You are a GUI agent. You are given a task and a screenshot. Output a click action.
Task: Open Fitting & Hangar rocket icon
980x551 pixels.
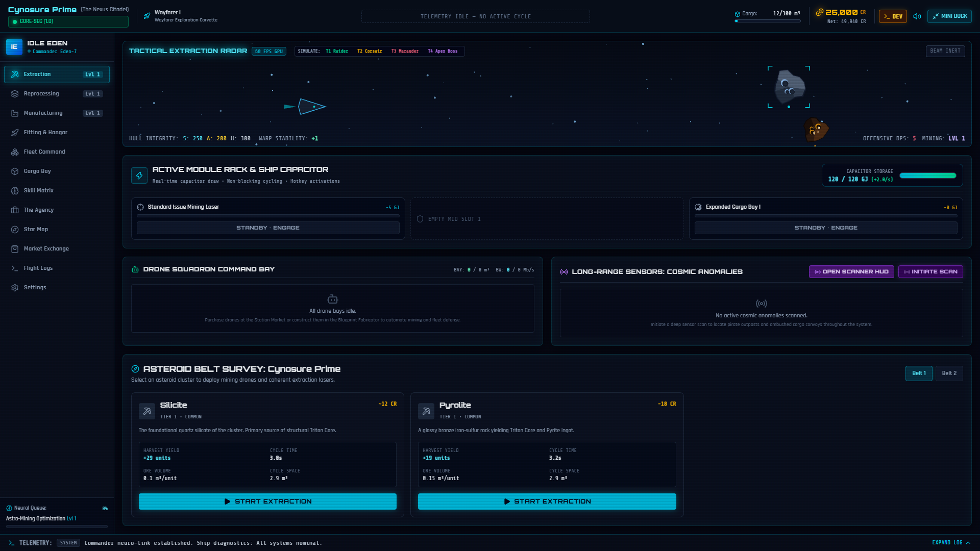click(15, 133)
